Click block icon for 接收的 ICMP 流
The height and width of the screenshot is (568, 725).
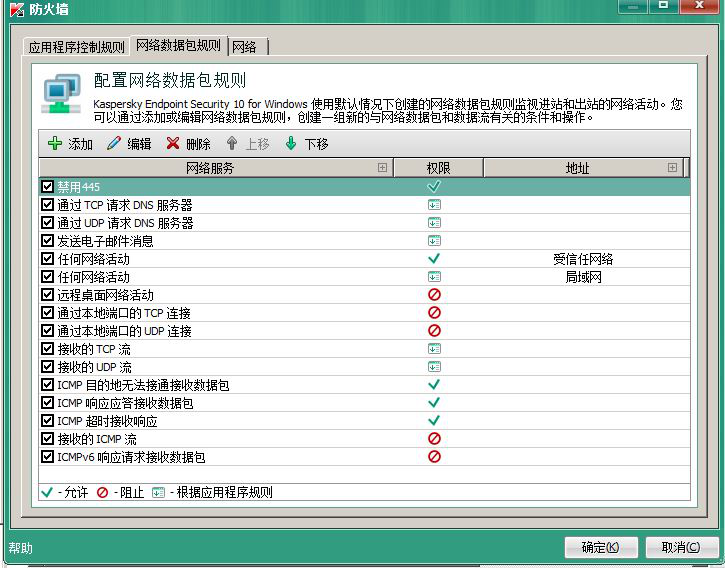pyautogui.click(x=434, y=439)
